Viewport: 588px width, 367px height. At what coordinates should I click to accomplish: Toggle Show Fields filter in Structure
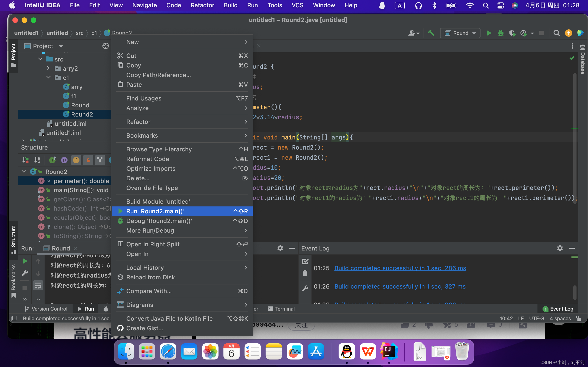pos(76,160)
